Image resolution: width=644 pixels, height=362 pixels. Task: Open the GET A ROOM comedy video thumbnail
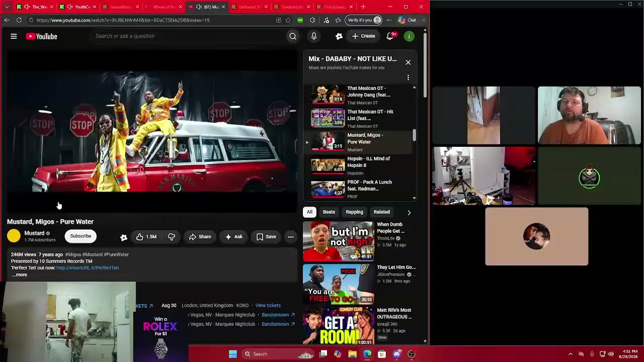pyautogui.click(x=339, y=326)
